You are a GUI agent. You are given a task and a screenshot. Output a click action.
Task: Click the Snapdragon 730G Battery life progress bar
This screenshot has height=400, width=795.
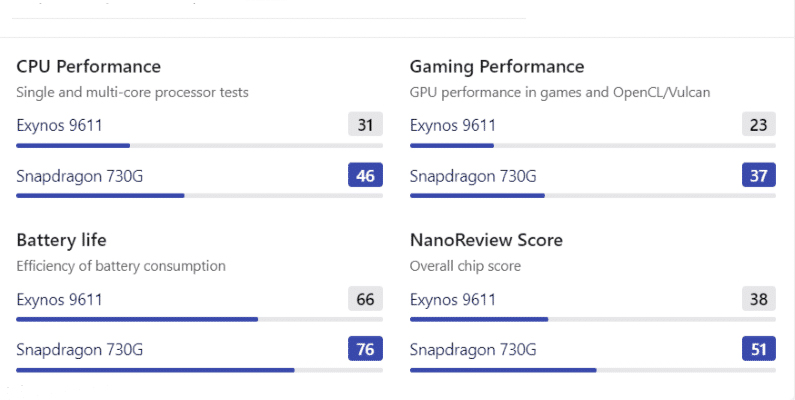199,370
